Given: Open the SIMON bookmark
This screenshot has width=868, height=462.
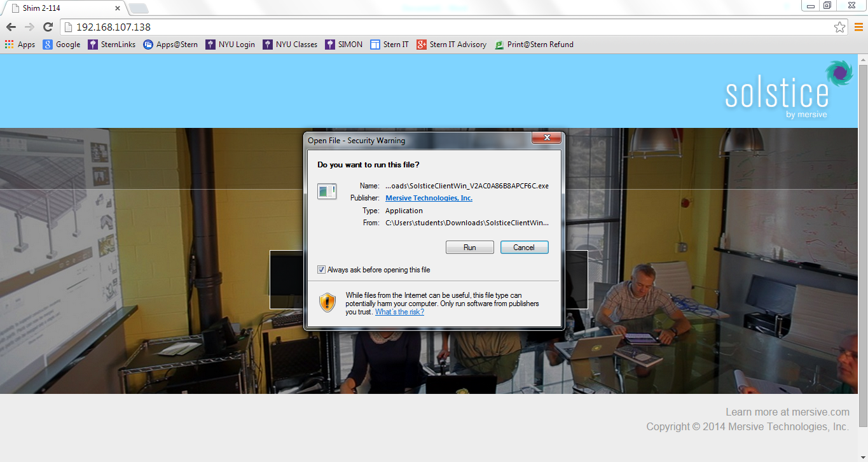Looking at the screenshot, I should pyautogui.click(x=343, y=45).
